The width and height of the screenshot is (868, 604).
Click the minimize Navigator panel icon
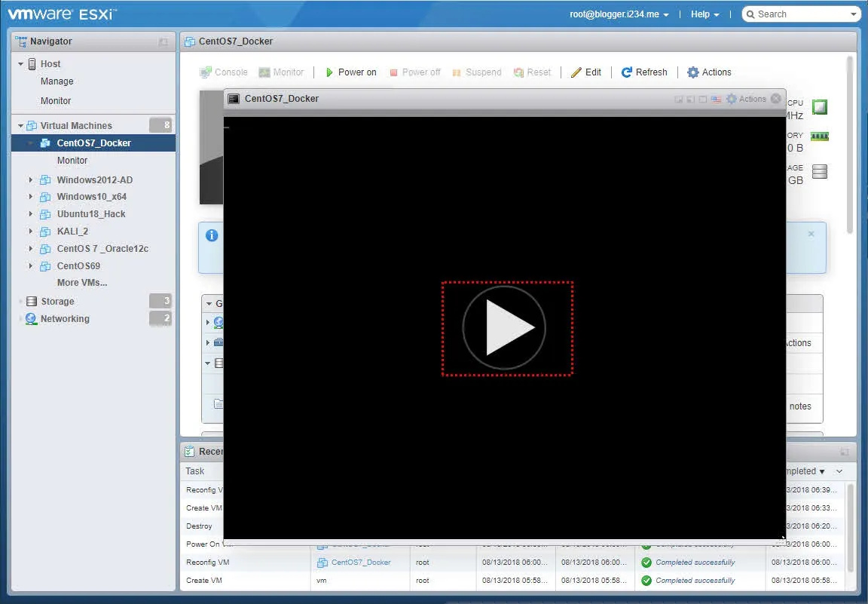tap(164, 42)
